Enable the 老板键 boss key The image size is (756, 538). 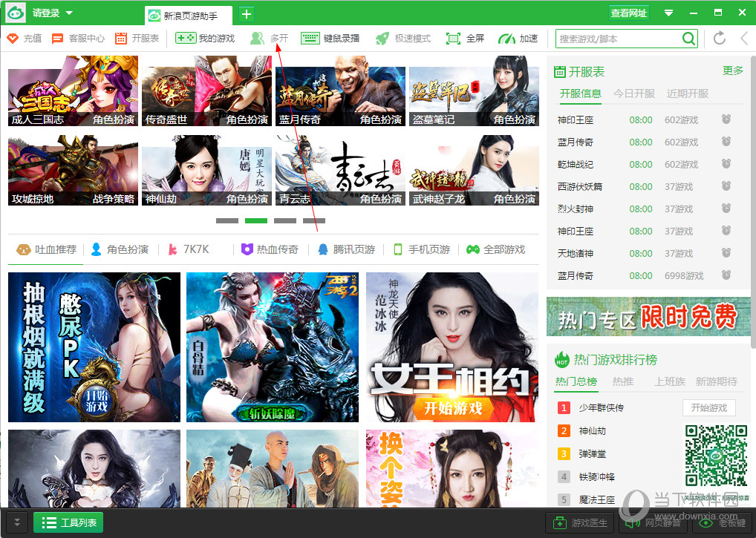[726, 522]
